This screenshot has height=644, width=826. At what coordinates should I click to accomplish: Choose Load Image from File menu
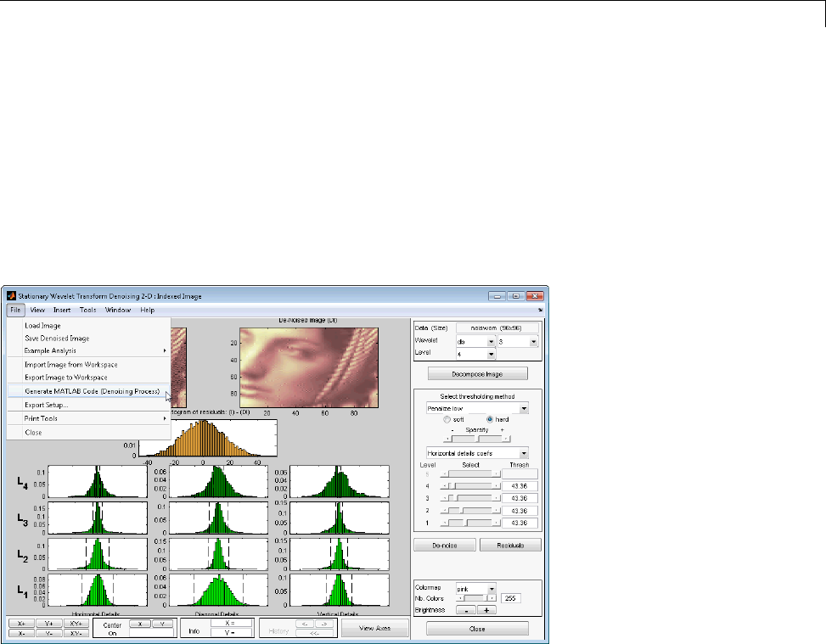(88, 326)
